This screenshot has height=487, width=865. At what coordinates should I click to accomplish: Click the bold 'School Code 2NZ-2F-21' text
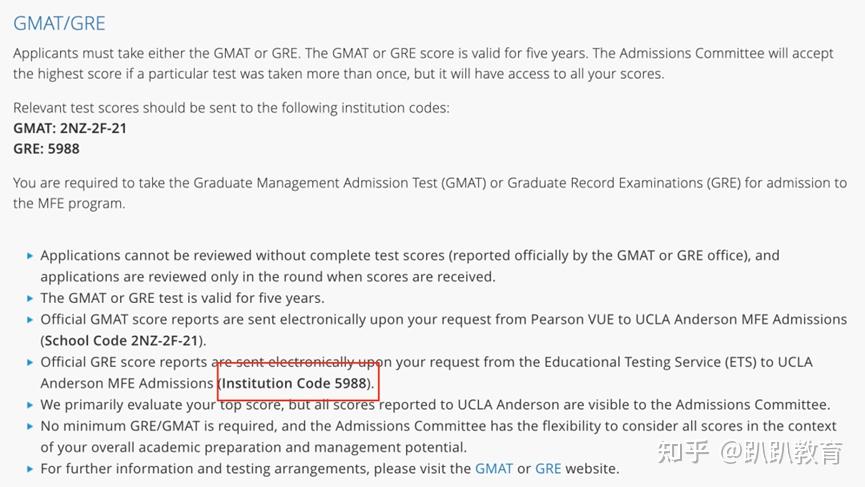(124, 341)
